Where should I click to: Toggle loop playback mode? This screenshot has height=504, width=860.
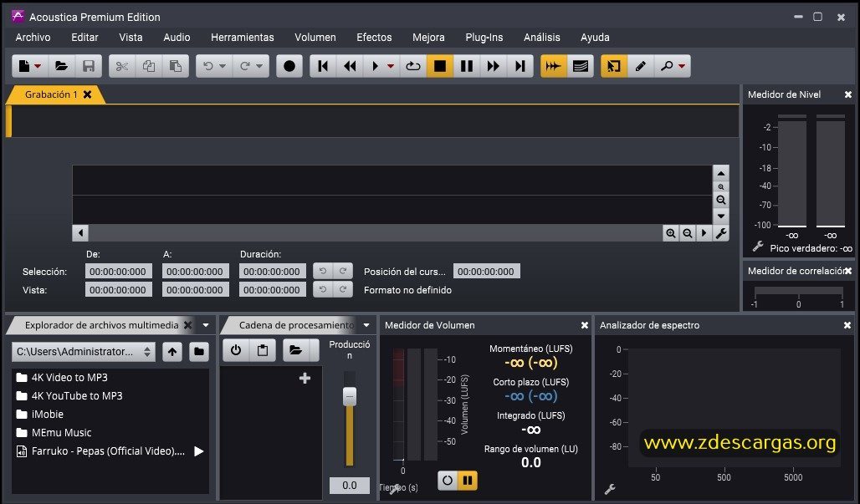coord(413,66)
